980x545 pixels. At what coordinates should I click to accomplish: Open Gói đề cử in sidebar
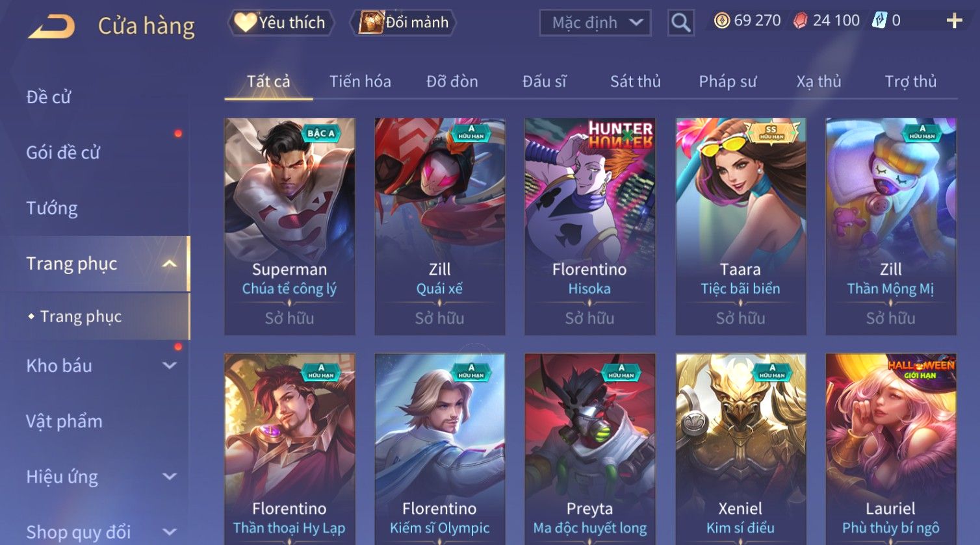click(x=63, y=153)
